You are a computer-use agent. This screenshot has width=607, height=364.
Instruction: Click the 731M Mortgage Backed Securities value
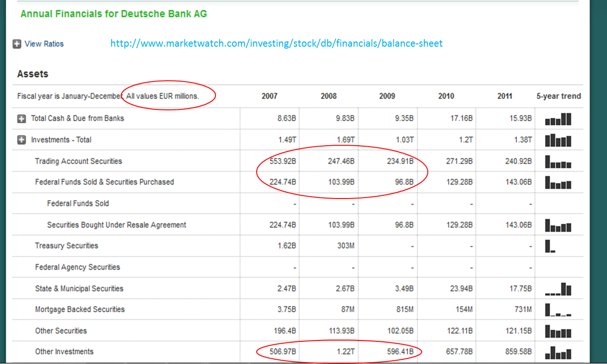point(523,310)
